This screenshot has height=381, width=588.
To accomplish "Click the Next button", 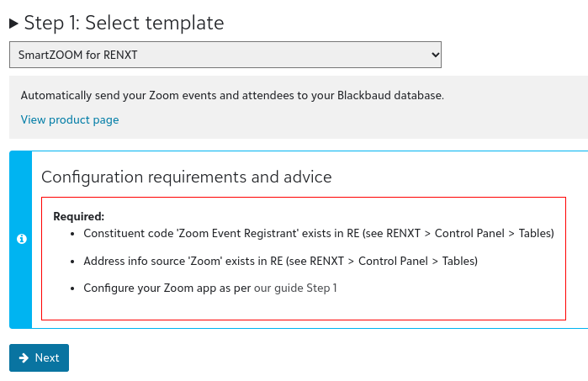I will click(39, 357).
